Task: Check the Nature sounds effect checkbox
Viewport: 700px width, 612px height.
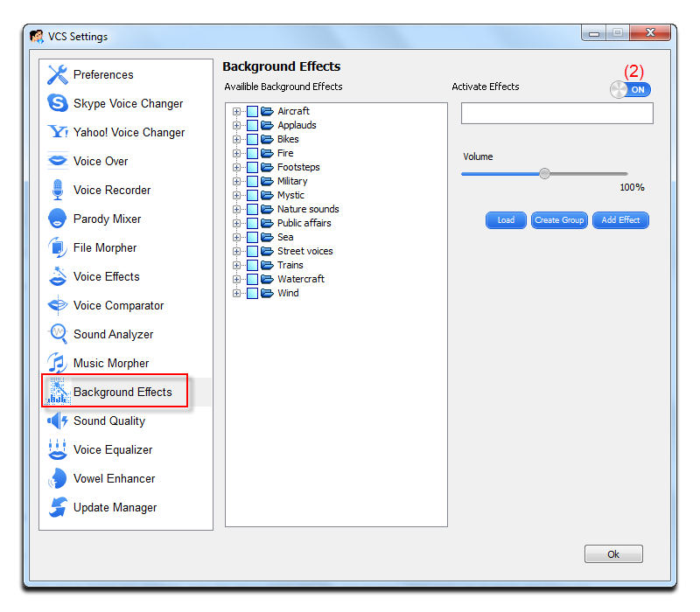Action: [x=251, y=209]
